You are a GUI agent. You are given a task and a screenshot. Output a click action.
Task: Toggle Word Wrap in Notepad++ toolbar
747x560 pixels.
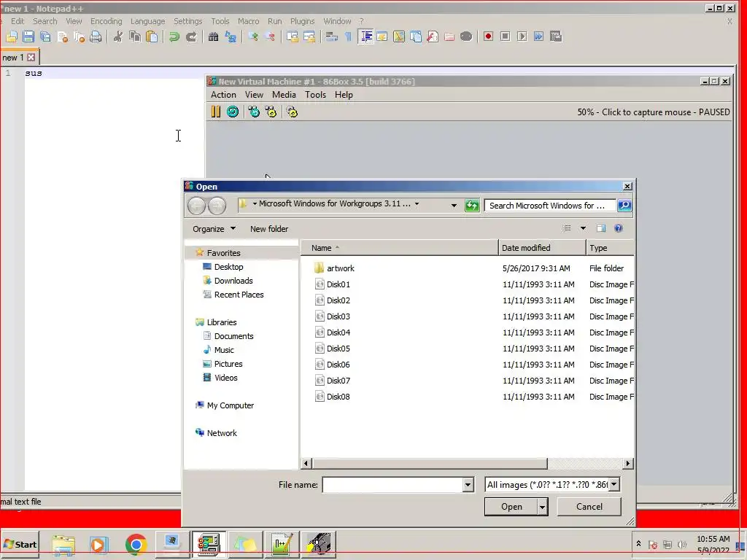tap(332, 36)
